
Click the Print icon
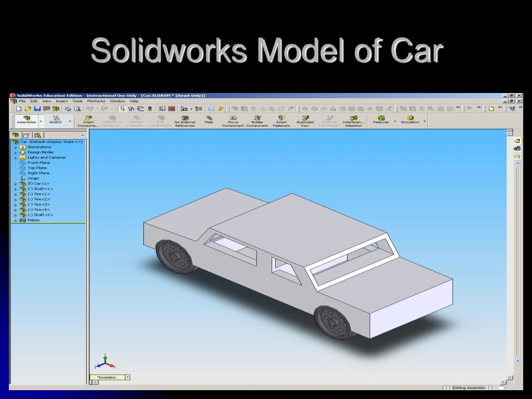pos(68,109)
